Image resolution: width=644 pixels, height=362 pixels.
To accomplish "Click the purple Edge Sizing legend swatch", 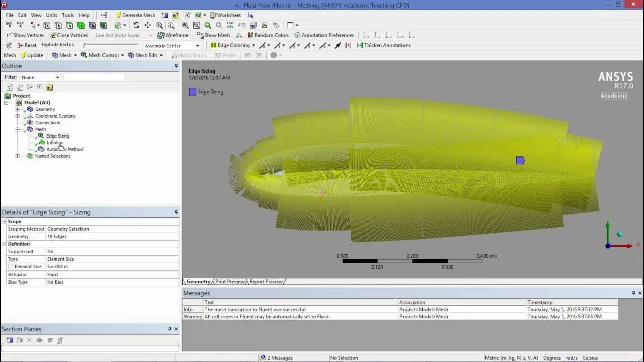I will pos(192,92).
